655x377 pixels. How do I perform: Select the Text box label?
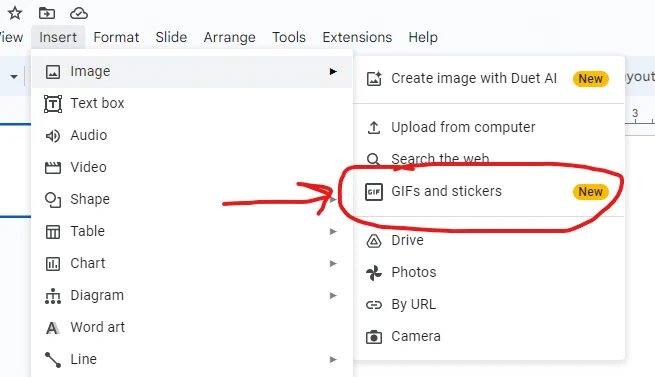pos(97,103)
